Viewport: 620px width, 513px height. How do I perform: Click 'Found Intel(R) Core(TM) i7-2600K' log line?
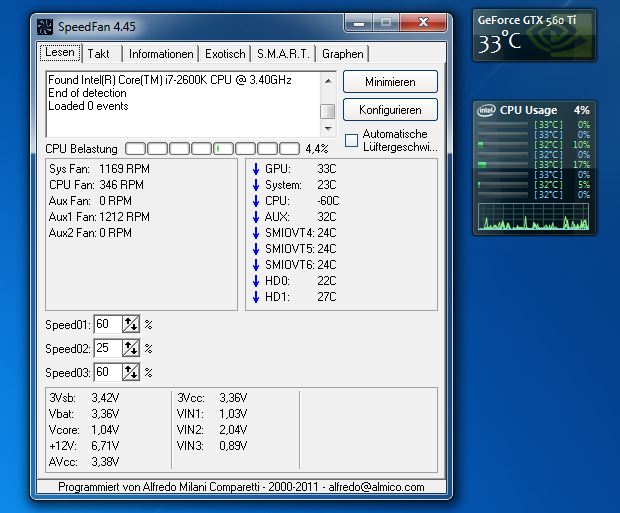170,80
